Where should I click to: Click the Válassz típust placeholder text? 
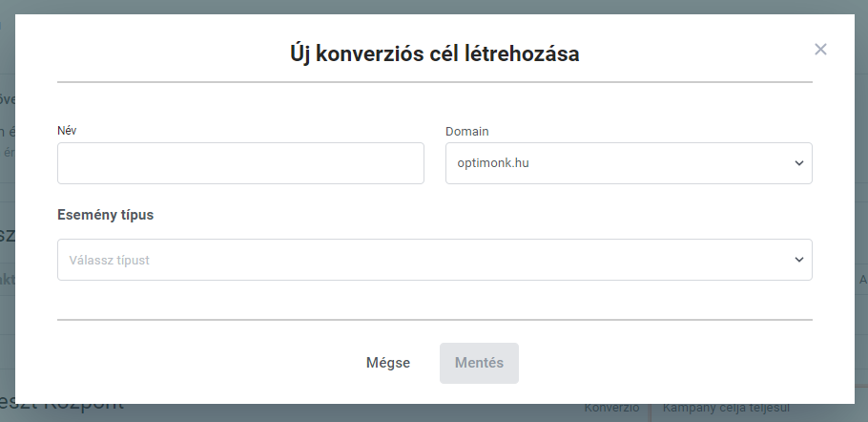(x=109, y=261)
